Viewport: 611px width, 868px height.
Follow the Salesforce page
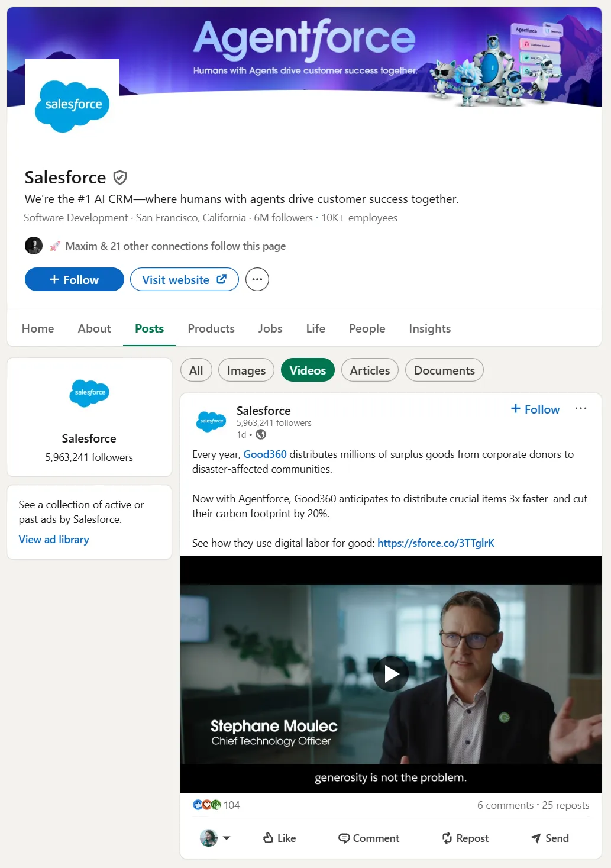pyautogui.click(x=74, y=279)
